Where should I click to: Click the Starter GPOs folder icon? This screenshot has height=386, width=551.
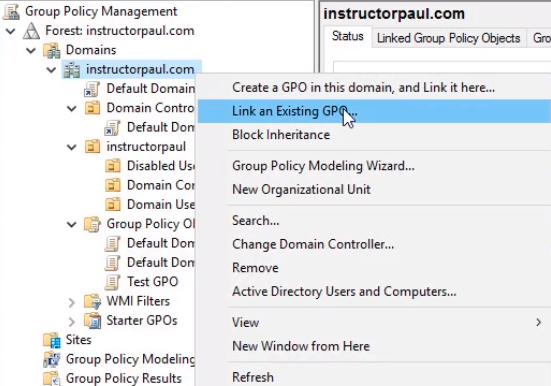click(93, 321)
